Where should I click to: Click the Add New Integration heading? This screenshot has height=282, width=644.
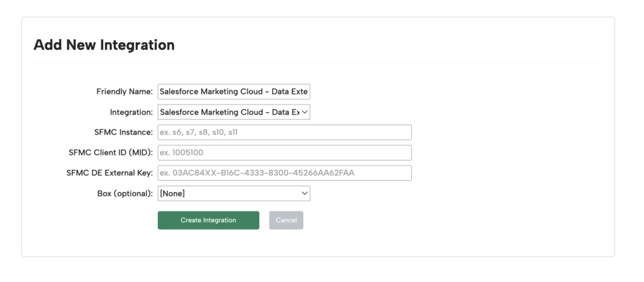(104, 45)
